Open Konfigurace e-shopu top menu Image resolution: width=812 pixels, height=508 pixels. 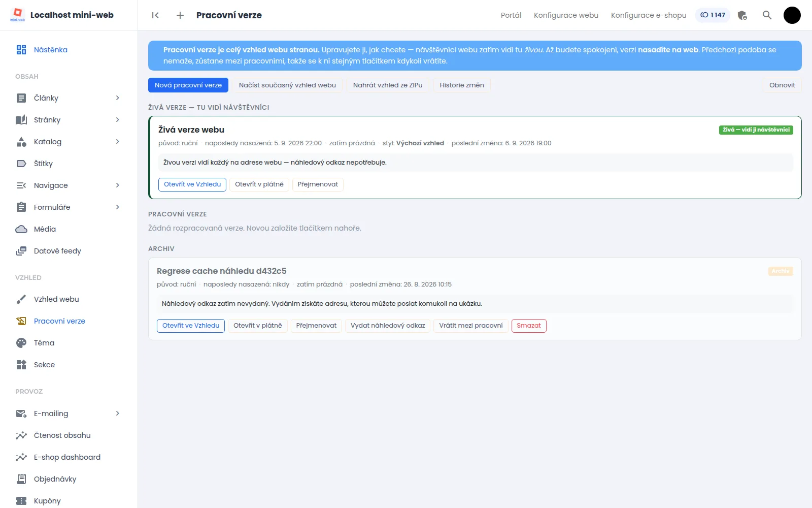[649, 15]
